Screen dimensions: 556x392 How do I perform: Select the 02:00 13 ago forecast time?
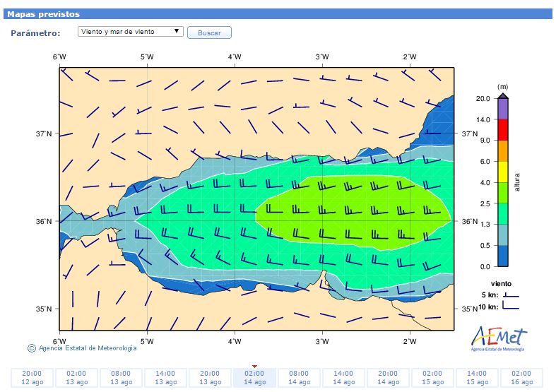76,378
